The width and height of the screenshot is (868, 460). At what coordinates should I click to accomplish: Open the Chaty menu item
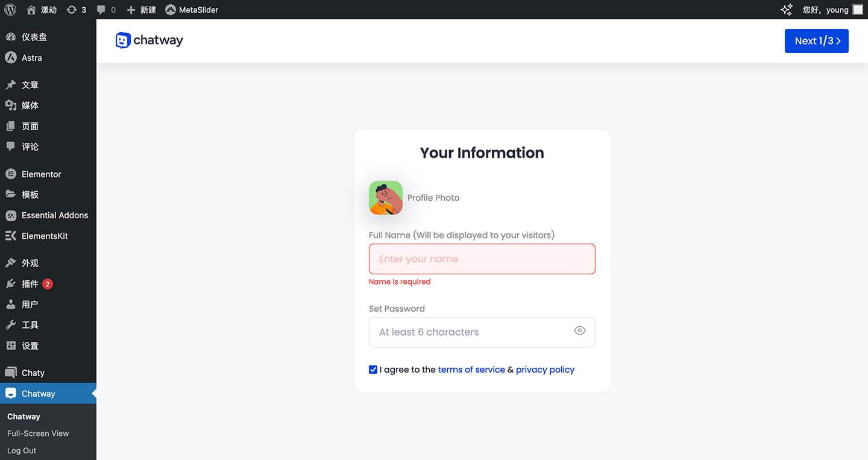(x=48, y=373)
